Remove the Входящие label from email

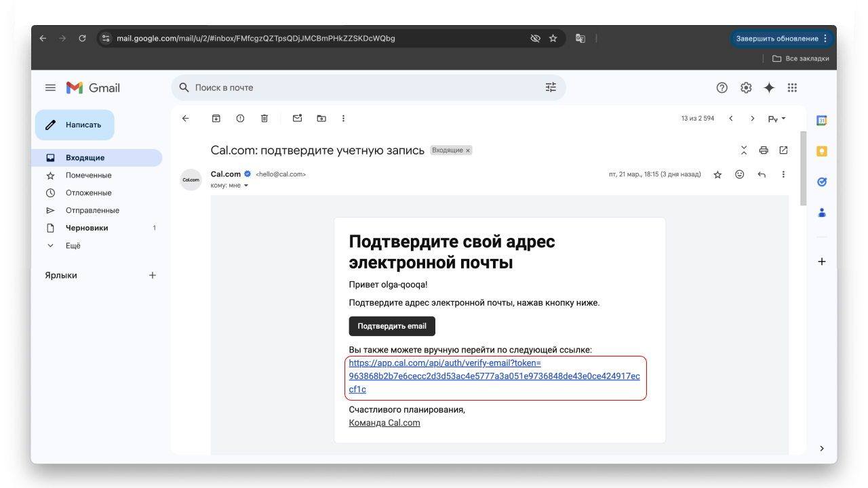[x=468, y=150]
